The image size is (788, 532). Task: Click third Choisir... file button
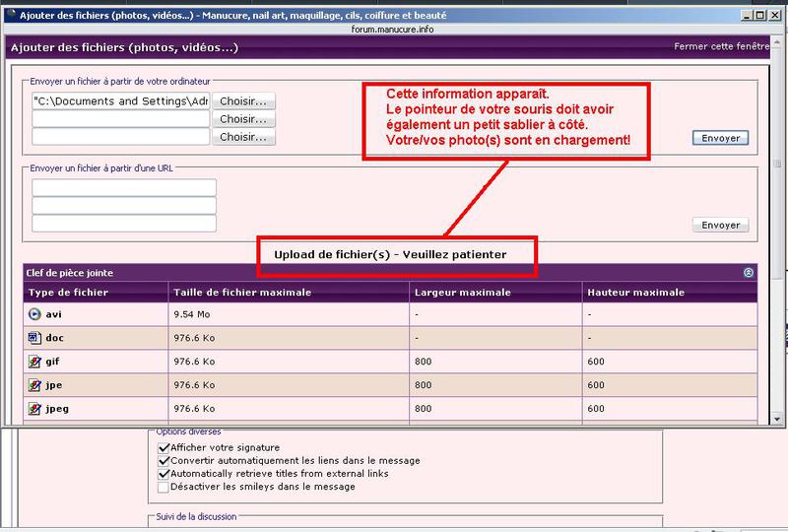tap(243, 137)
